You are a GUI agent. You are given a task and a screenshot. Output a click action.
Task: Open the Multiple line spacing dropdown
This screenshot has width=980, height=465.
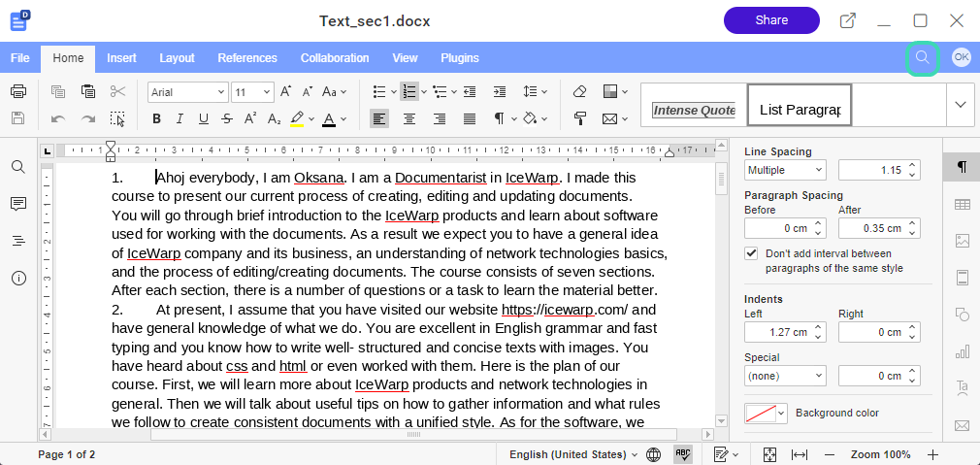[x=785, y=170]
